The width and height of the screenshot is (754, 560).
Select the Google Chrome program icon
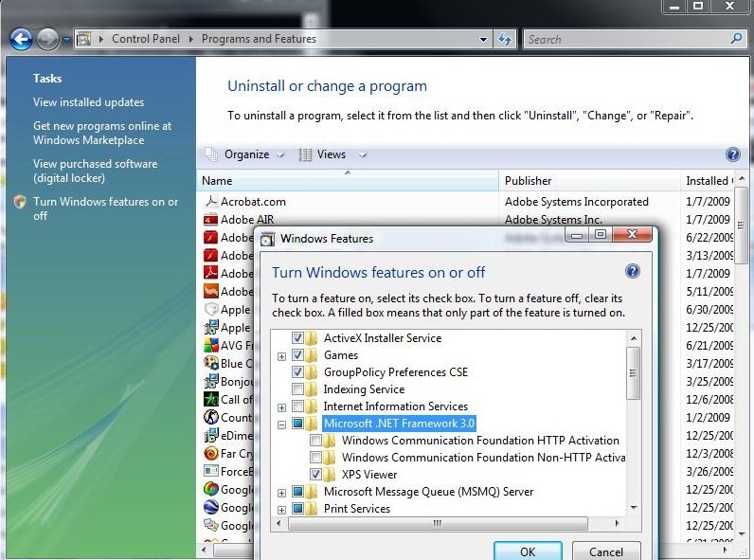pos(210,489)
